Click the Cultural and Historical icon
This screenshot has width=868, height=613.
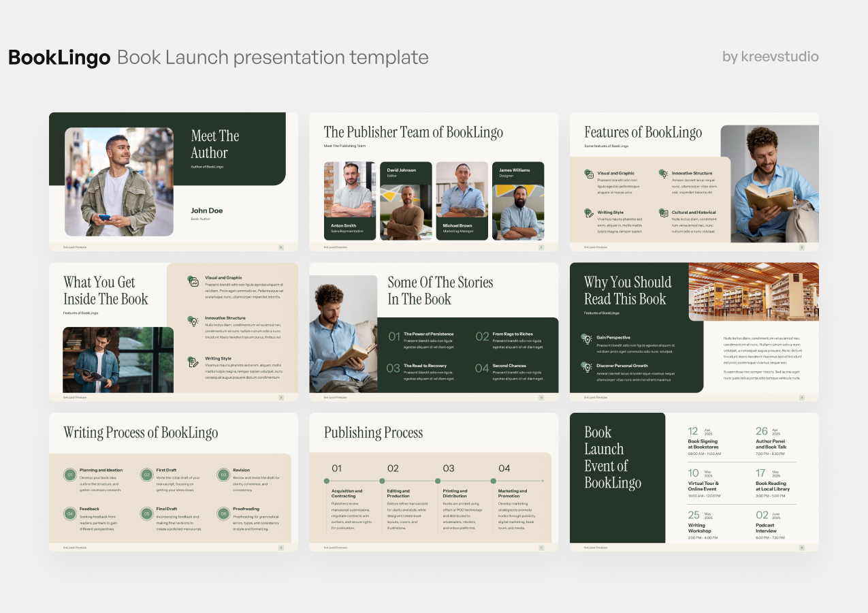(x=664, y=213)
